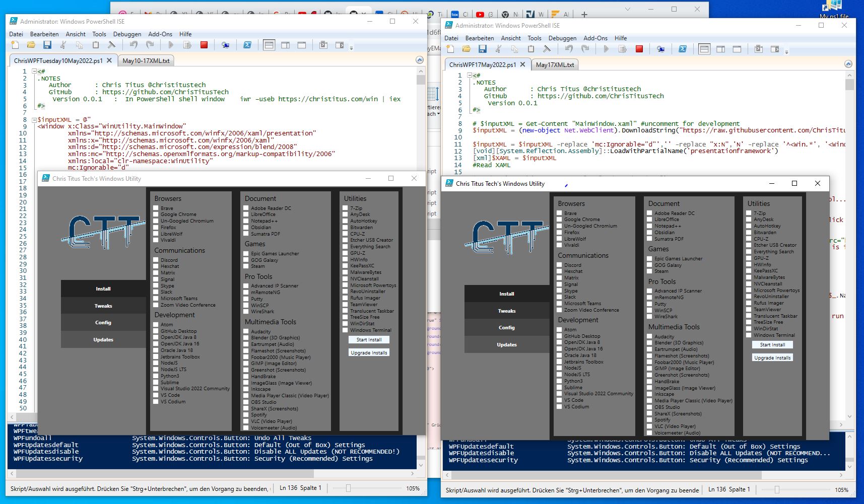
Task: Tick Notepad++ in the active utility window
Action: pyautogui.click(x=650, y=226)
